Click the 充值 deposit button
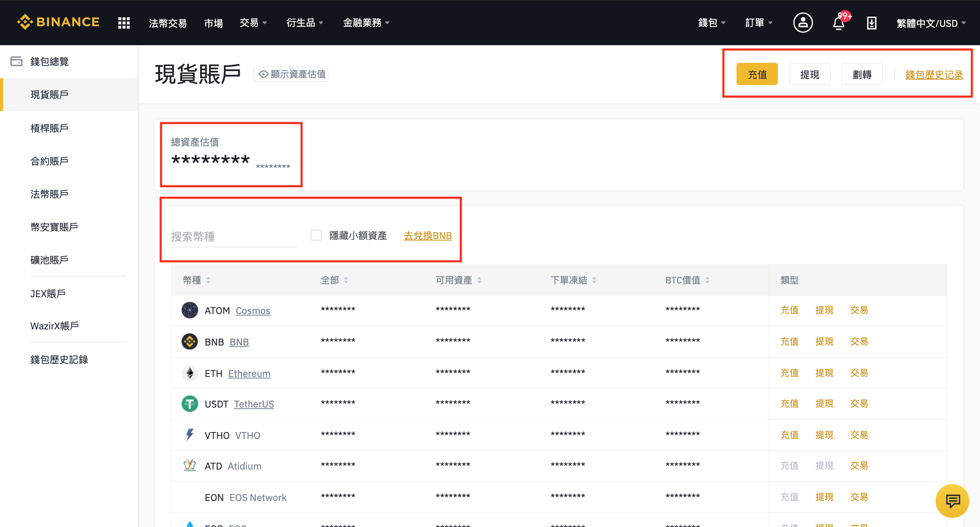 click(756, 74)
